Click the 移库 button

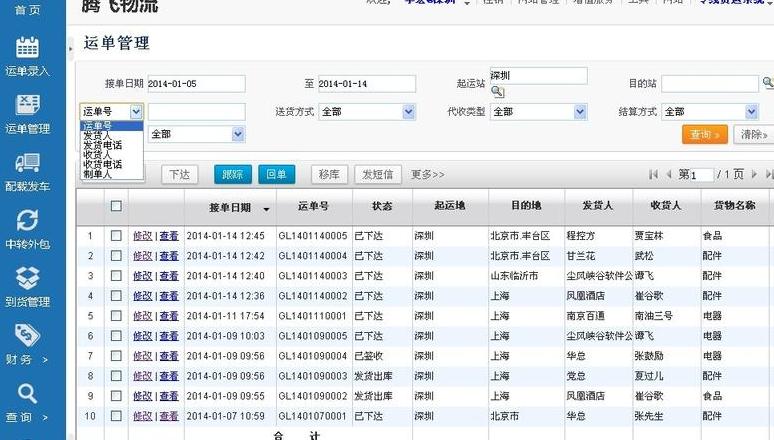click(329, 174)
